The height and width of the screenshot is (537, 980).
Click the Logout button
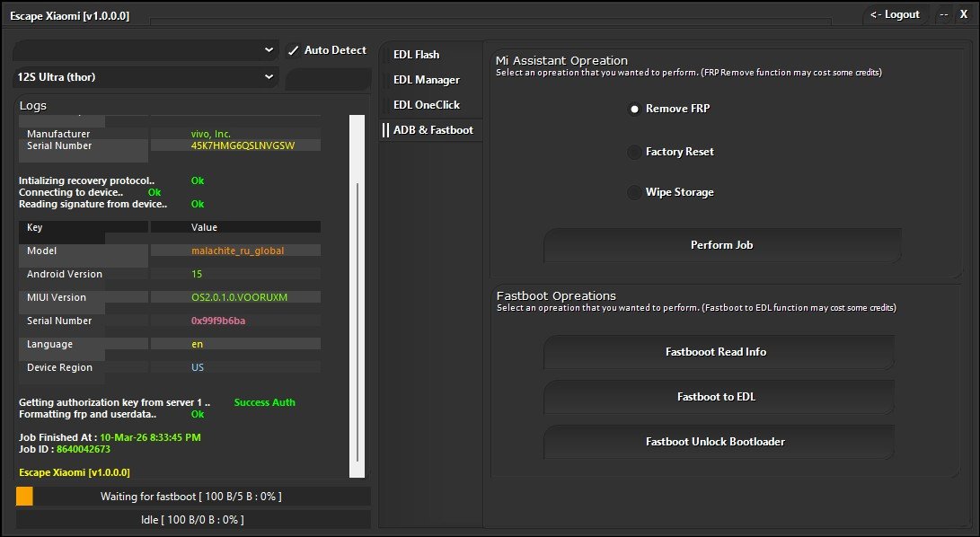pos(894,14)
